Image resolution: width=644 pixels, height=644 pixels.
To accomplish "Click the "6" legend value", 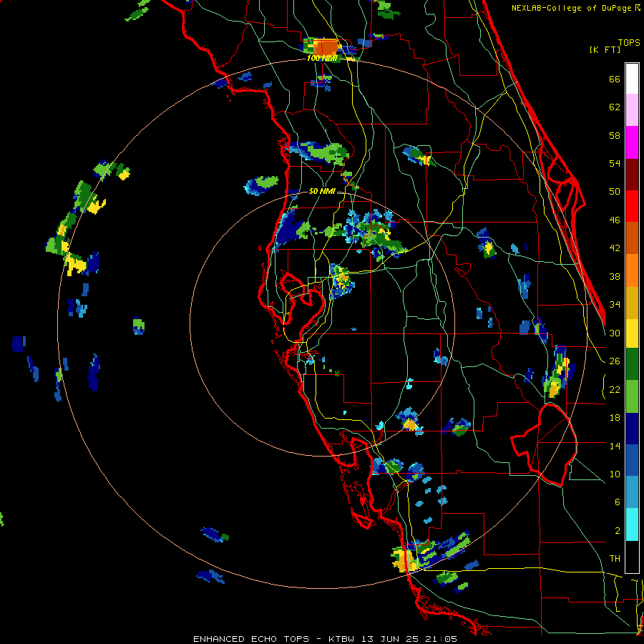I will (x=618, y=502).
